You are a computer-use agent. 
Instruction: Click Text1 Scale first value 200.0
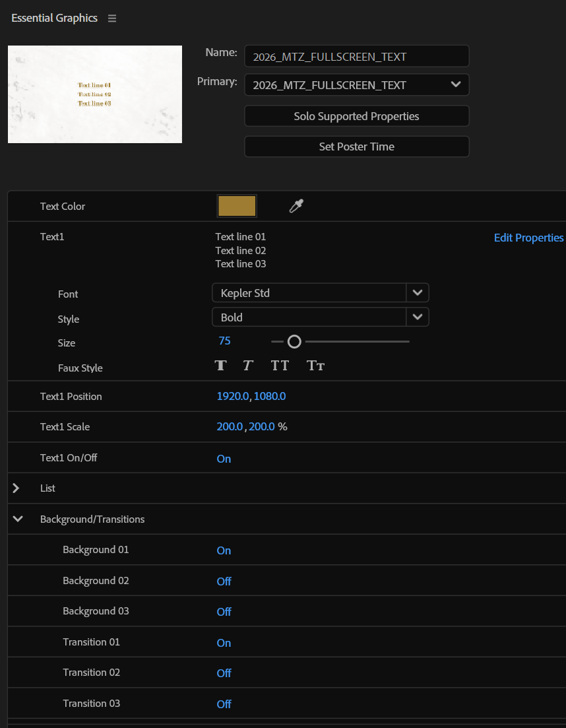[x=230, y=426]
